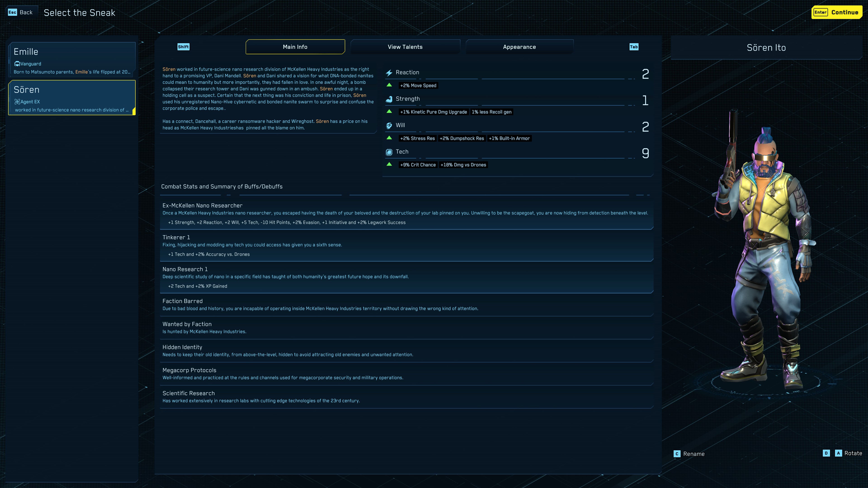Image resolution: width=868 pixels, height=488 pixels.
Task: Rotate the character with the D key button
Action: (x=826, y=453)
